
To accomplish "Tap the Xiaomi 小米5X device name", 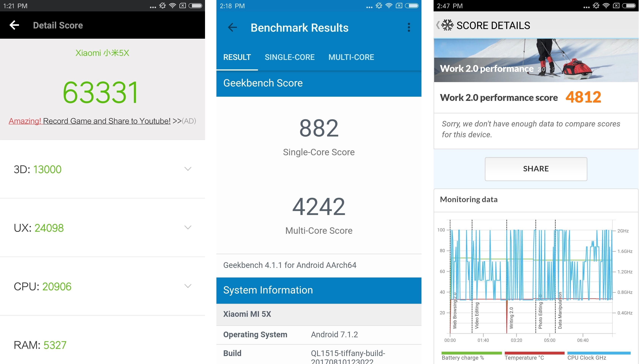I will pyautogui.click(x=102, y=53).
